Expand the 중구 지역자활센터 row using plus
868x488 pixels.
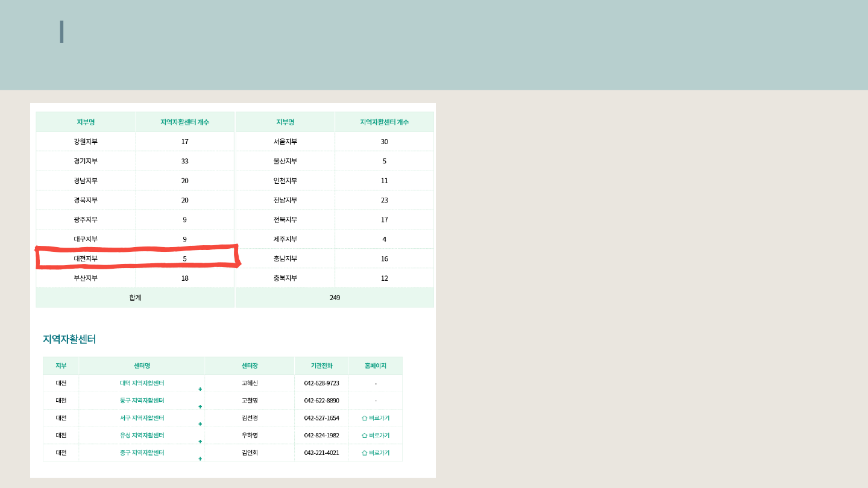point(200,459)
